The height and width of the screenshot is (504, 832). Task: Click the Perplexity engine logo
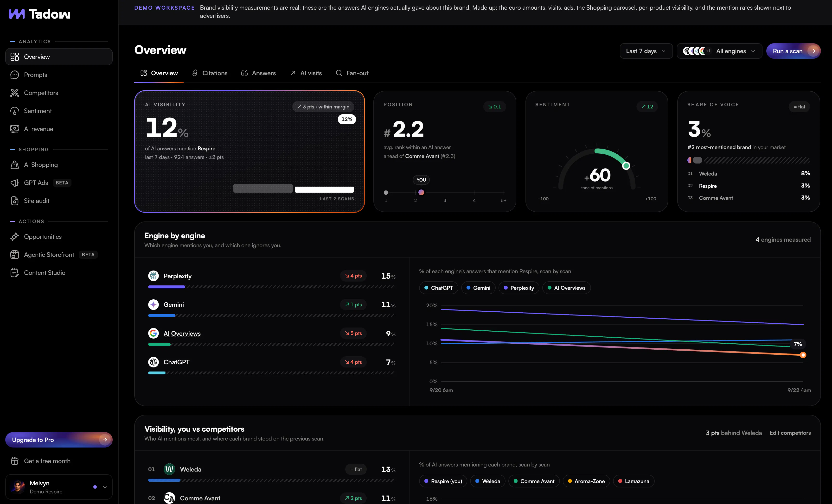(x=153, y=276)
